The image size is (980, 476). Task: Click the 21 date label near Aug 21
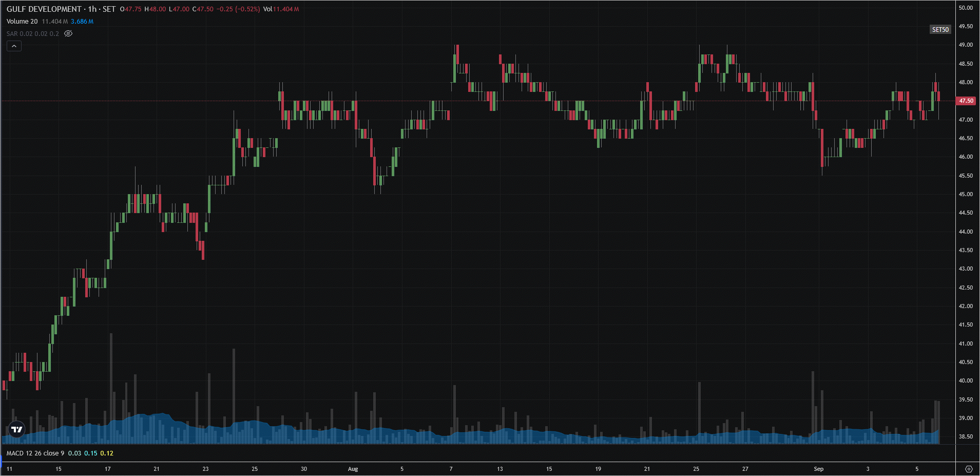(x=647, y=469)
